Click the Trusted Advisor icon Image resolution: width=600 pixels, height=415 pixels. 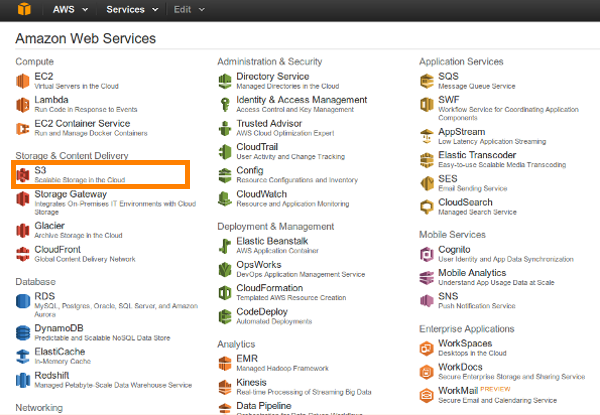[225, 129]
